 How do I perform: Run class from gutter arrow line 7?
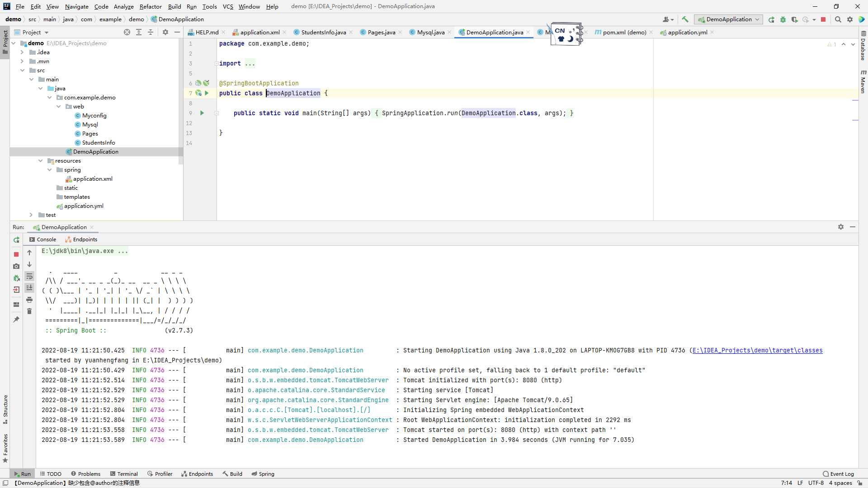pos(207,93)
